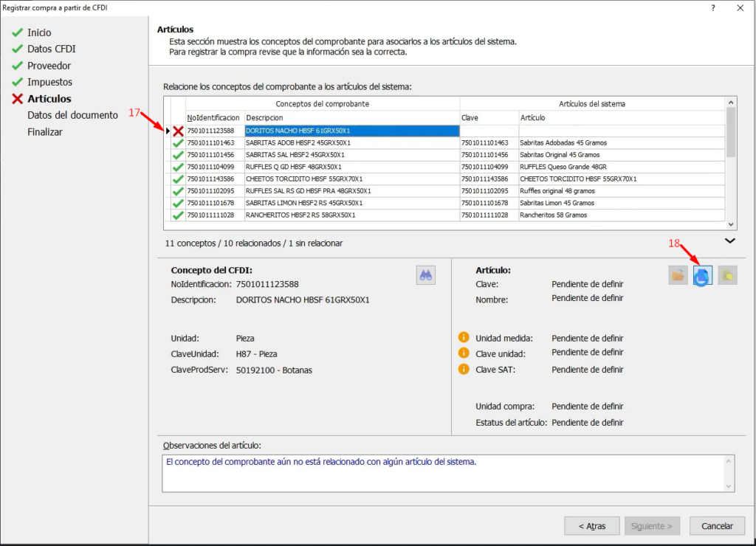Click the Observaciones del artículo text box
The image size is (756, 546).
443,472
